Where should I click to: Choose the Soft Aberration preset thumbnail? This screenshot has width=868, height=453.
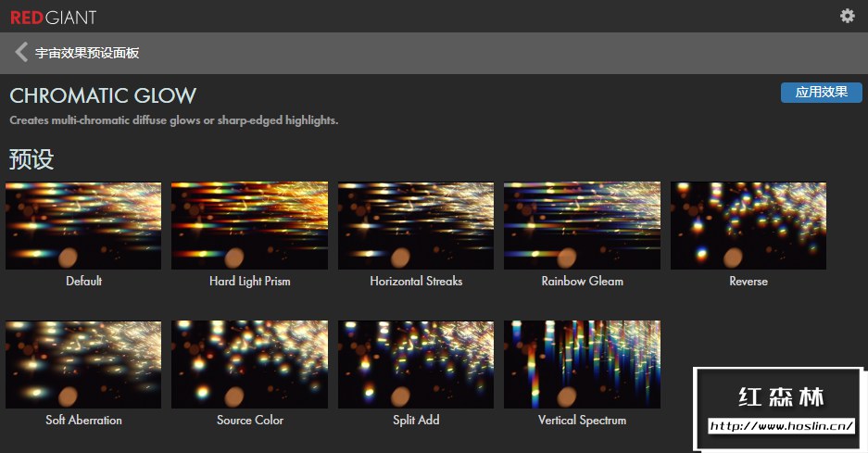pos(83,364)
